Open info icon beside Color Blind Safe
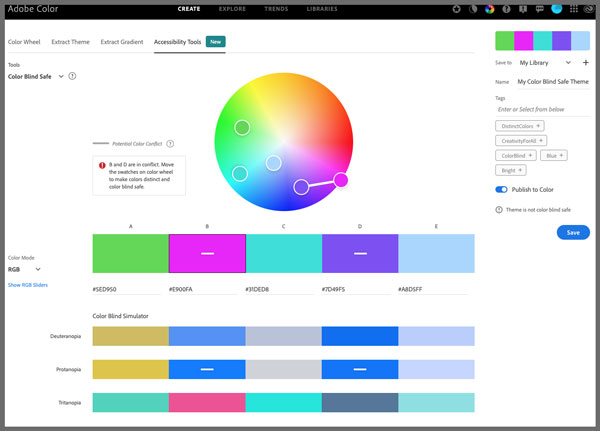 pyautogui.click(x=72, y=76)
